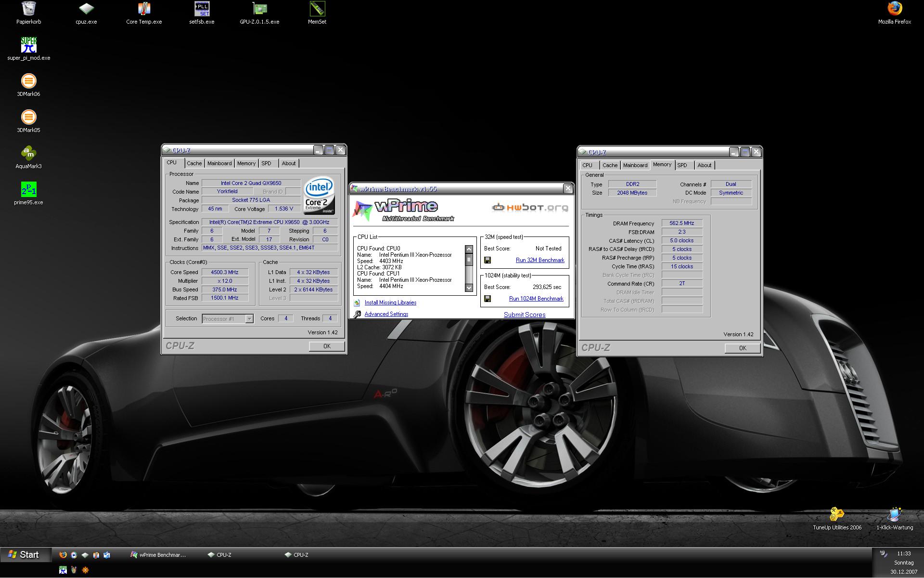
Task: Click save icon beside Run 32M Benchmark
Action: [x=488, y=260]
